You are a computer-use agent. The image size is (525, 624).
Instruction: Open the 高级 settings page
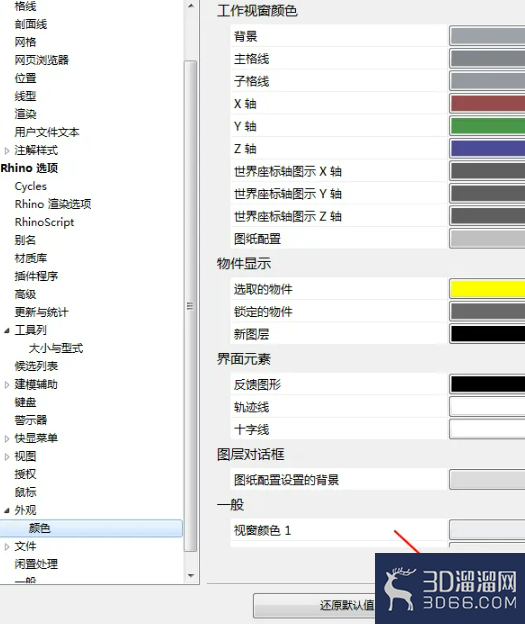[x=25, y=294]
